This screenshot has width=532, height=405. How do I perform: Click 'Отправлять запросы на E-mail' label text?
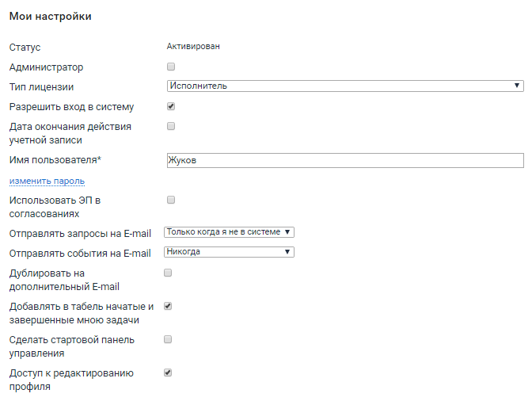(x=79, y=234)
